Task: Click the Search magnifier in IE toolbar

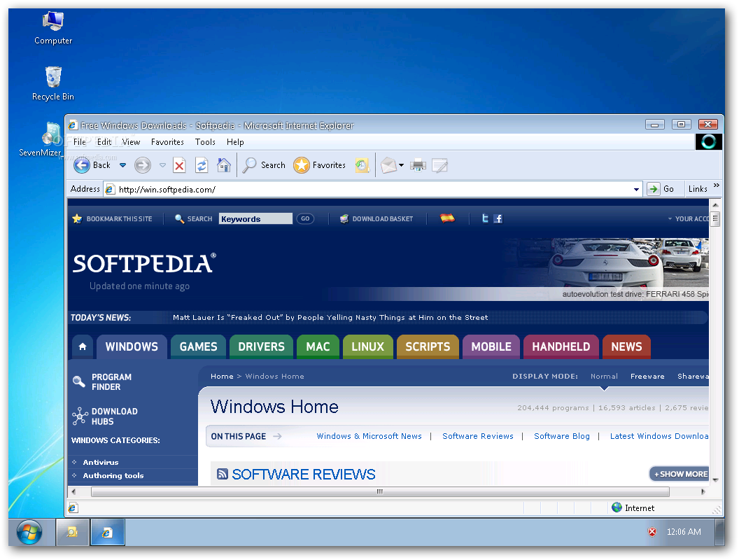Action: 249,165
